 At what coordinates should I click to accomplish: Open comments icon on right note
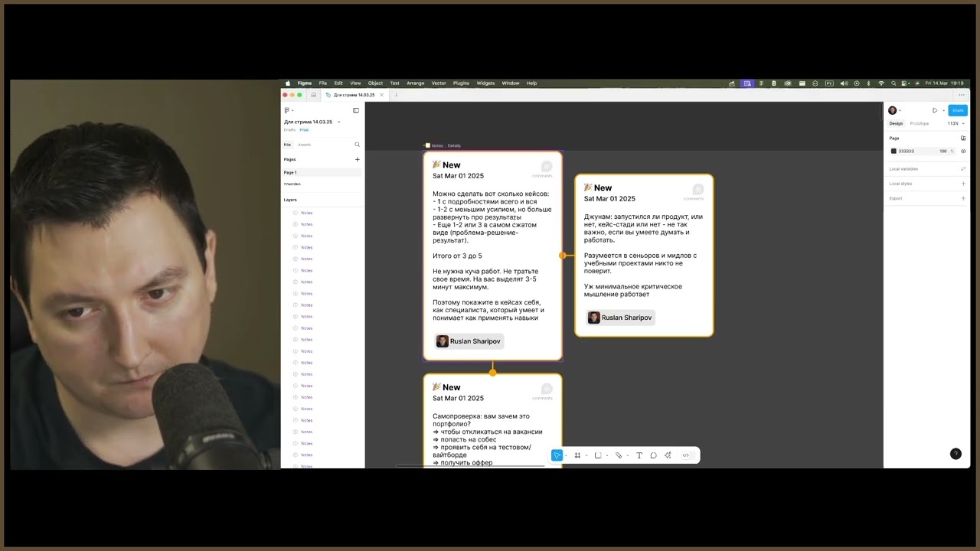coord(697,191)
